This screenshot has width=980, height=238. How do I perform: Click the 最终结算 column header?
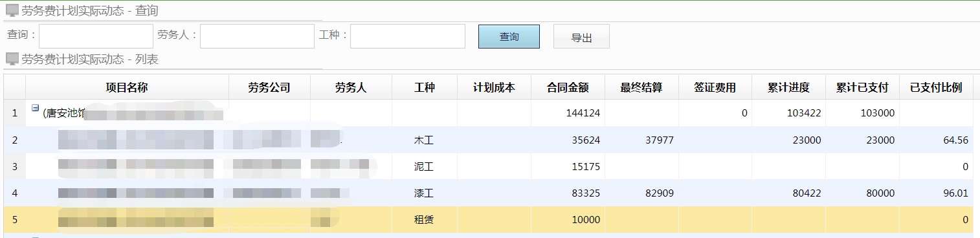[641, 87]
